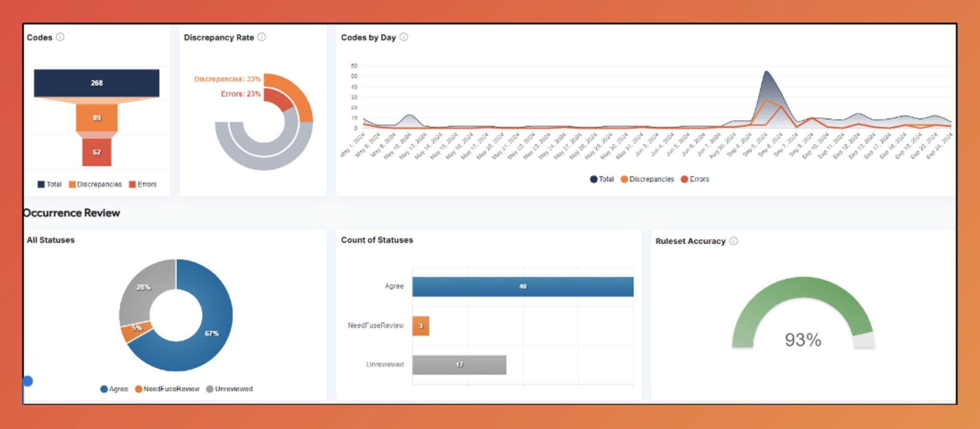This screenshot has height=429, width=980.
Task: Select the 268 total funnel segment
Action: (x=97, y=83)
